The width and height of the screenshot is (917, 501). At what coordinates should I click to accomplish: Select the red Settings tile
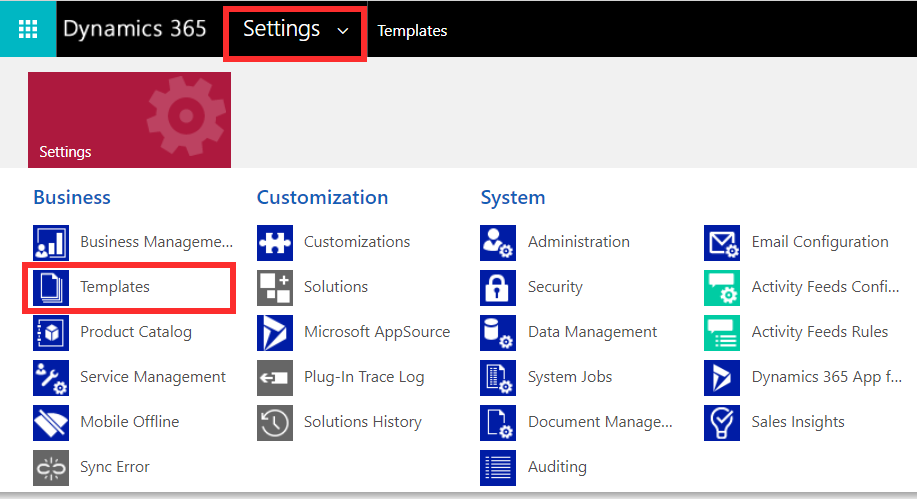coord(129,120)
